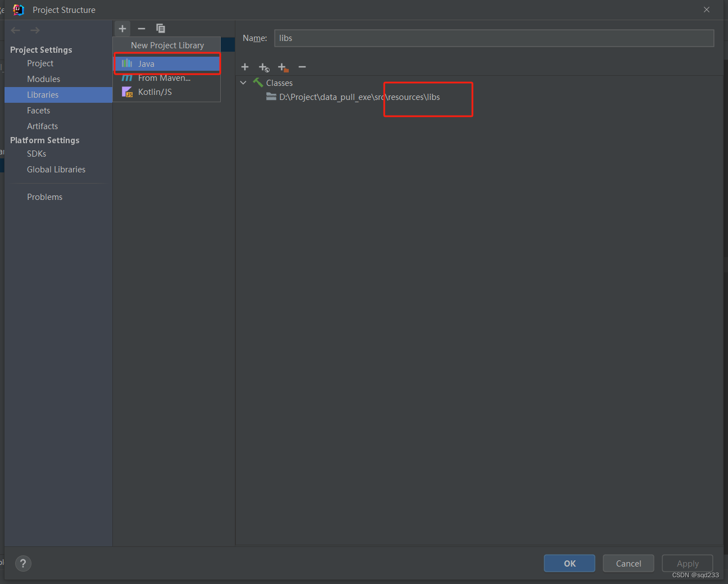Close the Project Structure dialog

click(x=707, y=10)
